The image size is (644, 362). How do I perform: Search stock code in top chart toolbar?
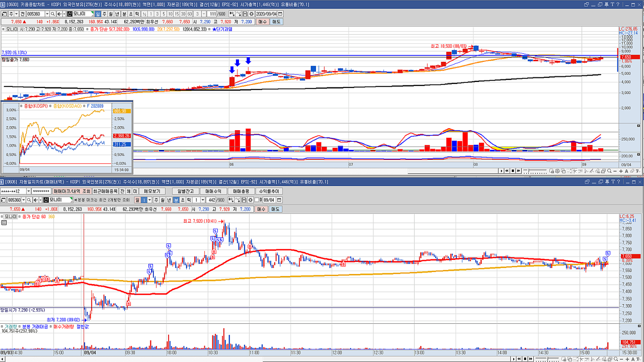pos(52,14)
